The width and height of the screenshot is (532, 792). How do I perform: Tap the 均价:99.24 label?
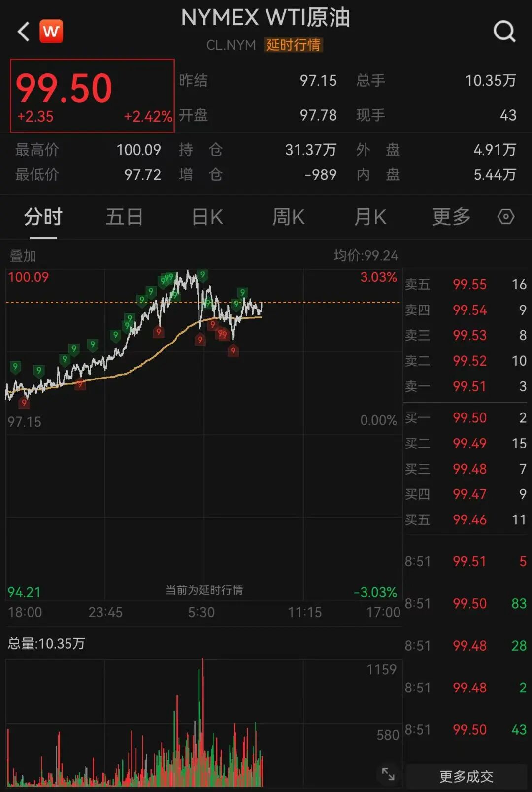tap(366, 255)
